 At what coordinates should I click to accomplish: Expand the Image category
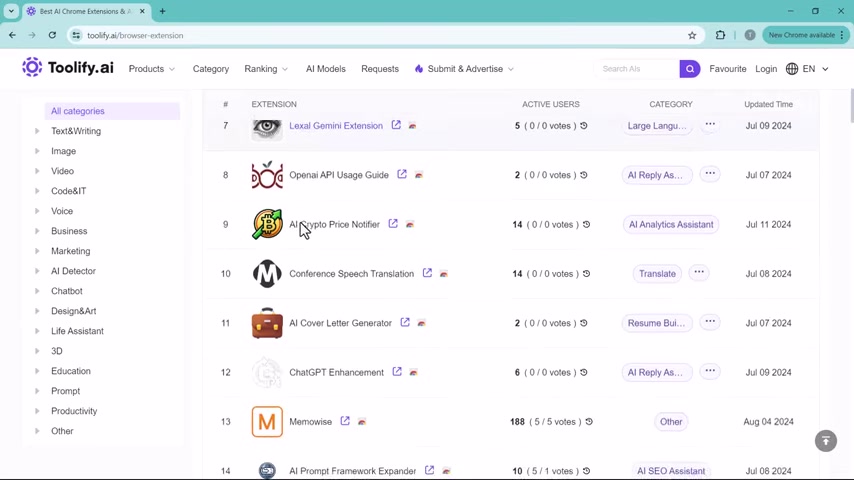pos(37,151)
